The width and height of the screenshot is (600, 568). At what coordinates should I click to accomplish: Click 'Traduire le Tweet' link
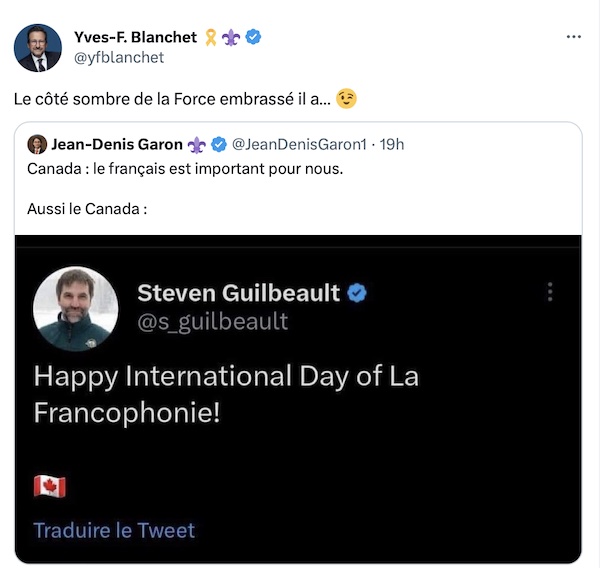point(114,530)
